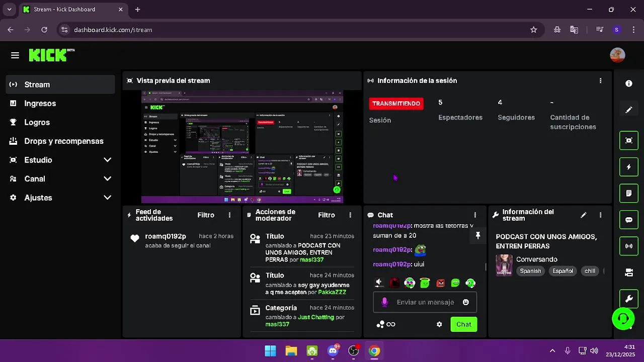Click the pin icon in chat
The image size is (644, 362).
pyautogui.click(x=477, y=235)
